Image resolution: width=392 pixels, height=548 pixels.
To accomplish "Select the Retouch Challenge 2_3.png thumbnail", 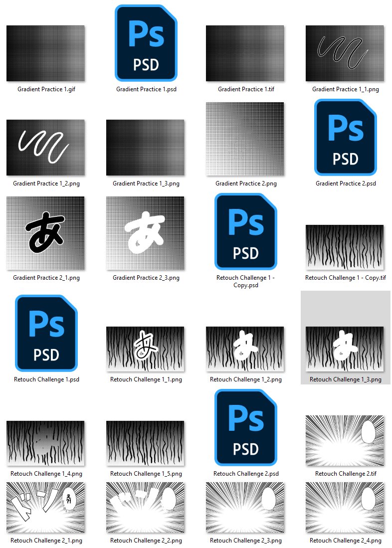I will pos(245,508).
